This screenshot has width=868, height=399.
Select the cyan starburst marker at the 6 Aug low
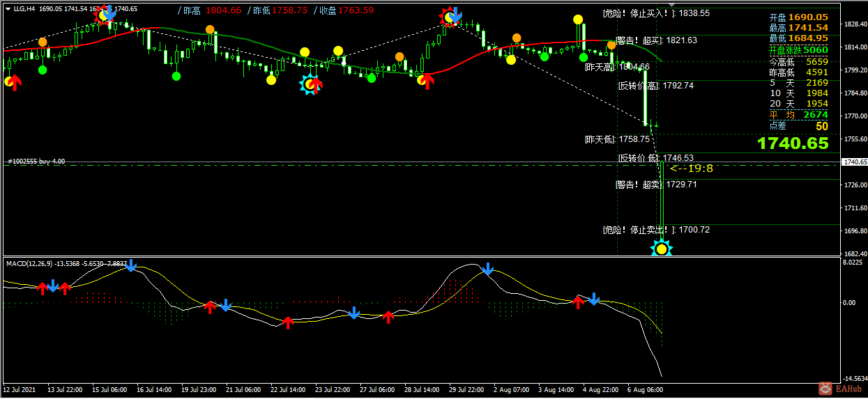click(x=662, y=248)
